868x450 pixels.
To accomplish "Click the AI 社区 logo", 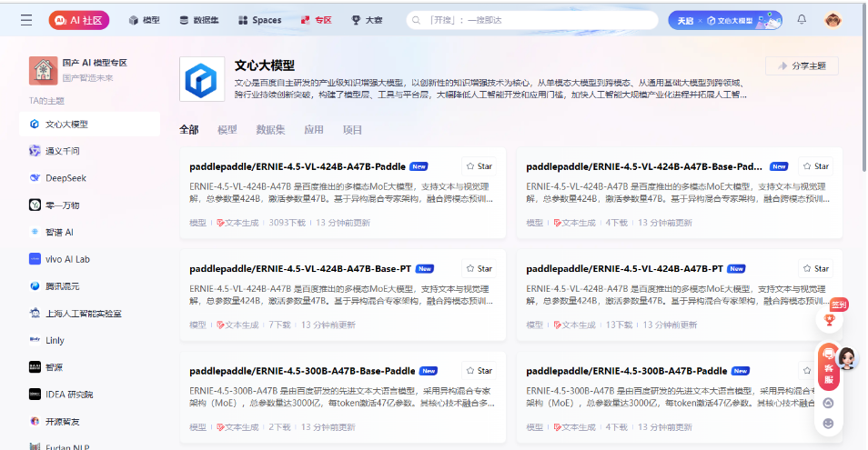I will point(80,20).
